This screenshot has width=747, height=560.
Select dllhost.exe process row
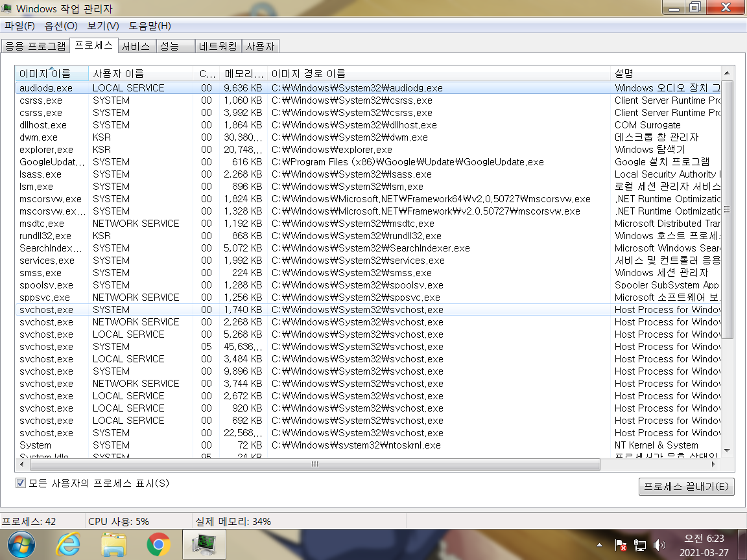[368, 125]
